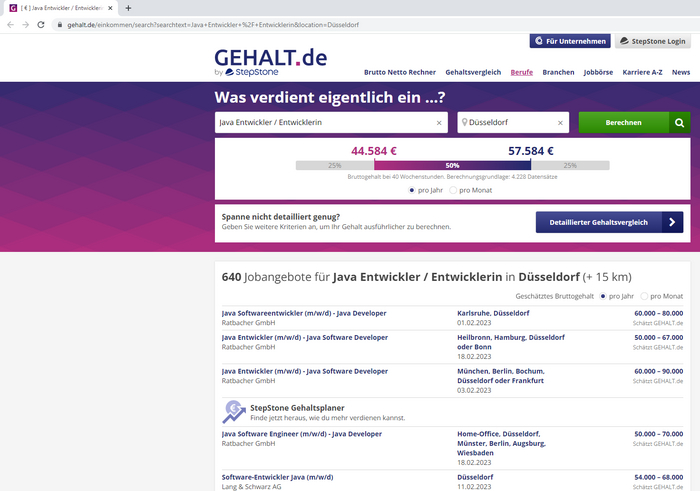The height and width of the screenshot is (491, 700).
Task: Click StepStone Login button
Action: [x=653, y=41]
